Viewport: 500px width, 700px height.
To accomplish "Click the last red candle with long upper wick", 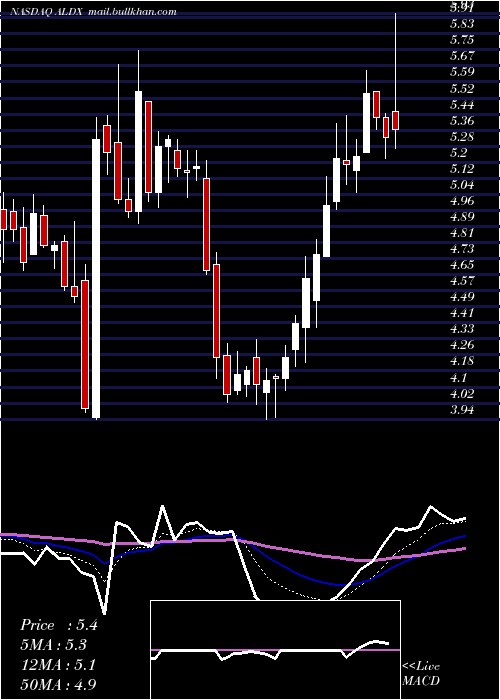I will click(396, 121).
